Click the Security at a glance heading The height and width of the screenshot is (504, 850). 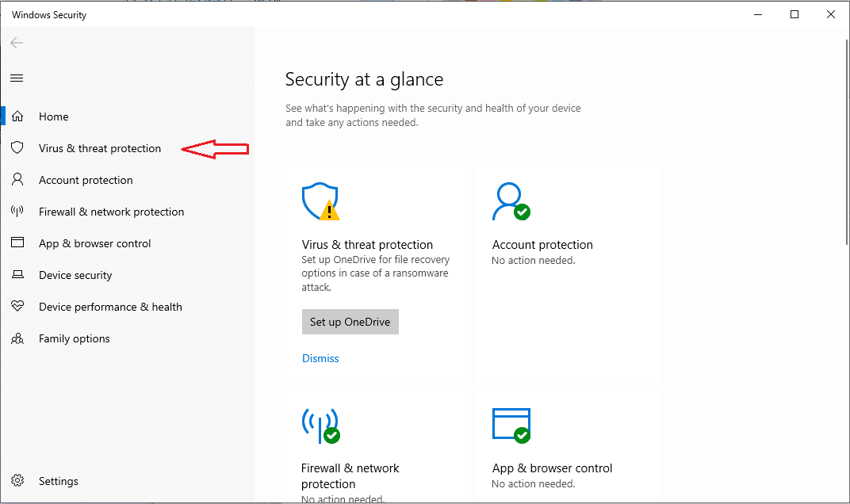[x=364, y=80]
